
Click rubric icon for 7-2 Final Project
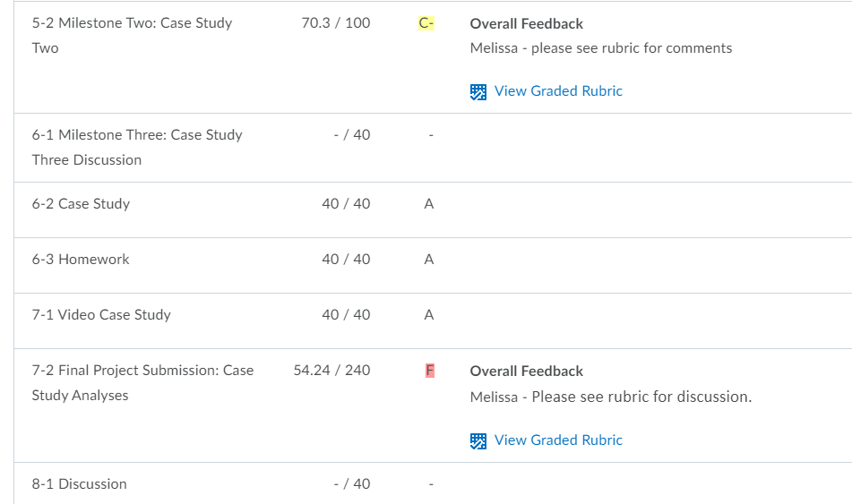click(478, 441)
